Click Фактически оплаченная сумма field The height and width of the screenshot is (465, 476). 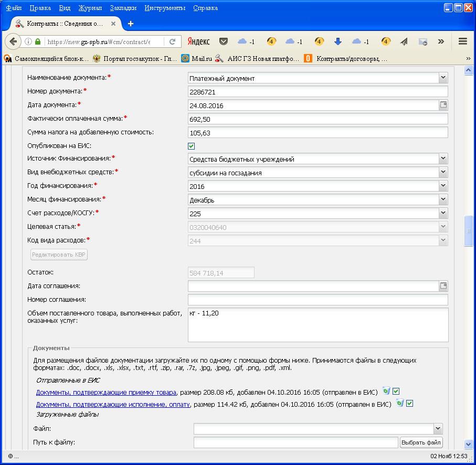coord(318,119)
